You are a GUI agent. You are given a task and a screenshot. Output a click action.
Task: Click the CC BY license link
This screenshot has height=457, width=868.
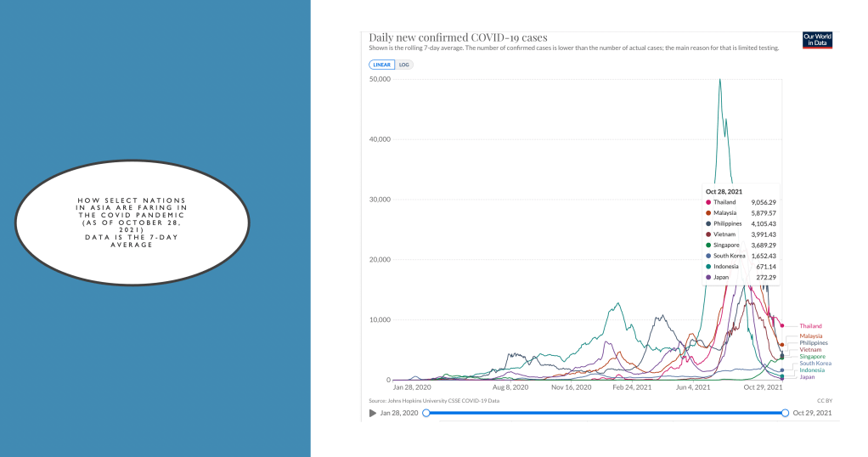pos(823,399)
